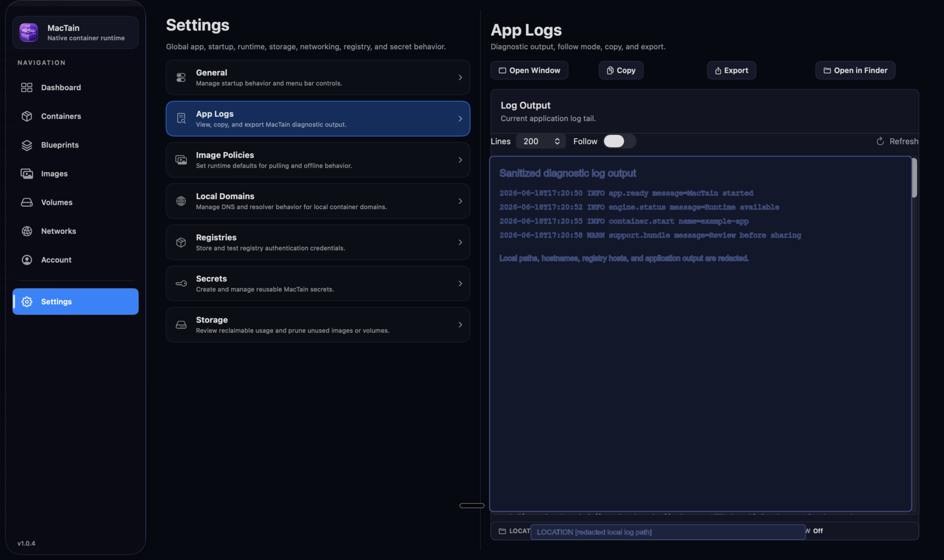Click the 'Off' status text at bottom

tap(818, 531)
